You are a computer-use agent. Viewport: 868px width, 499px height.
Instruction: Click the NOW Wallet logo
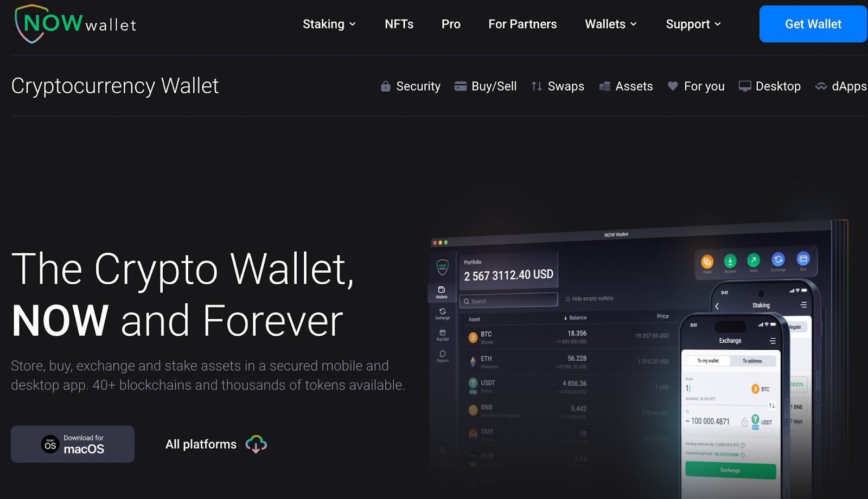click(75, 24)
